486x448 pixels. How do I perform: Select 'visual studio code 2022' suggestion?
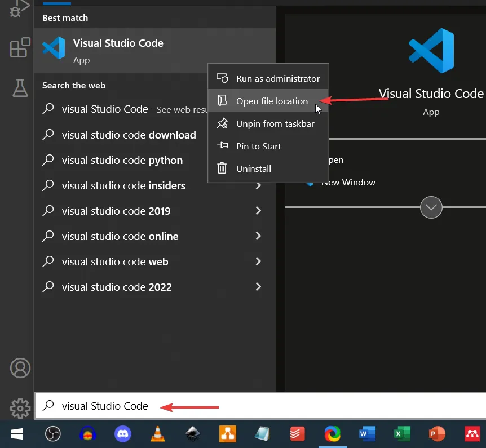pyautogui.click(x=154, y=287)
